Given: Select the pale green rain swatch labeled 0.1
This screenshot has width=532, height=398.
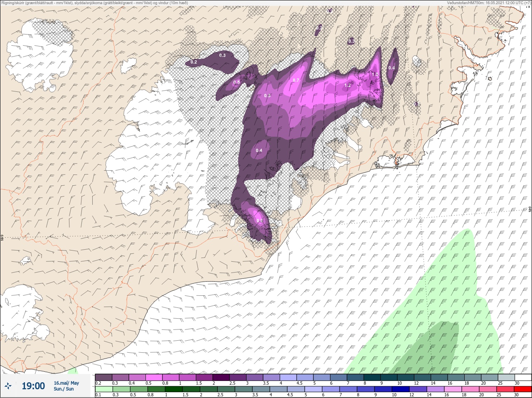Looking at the screenshot, I should (x=103, y=389).
